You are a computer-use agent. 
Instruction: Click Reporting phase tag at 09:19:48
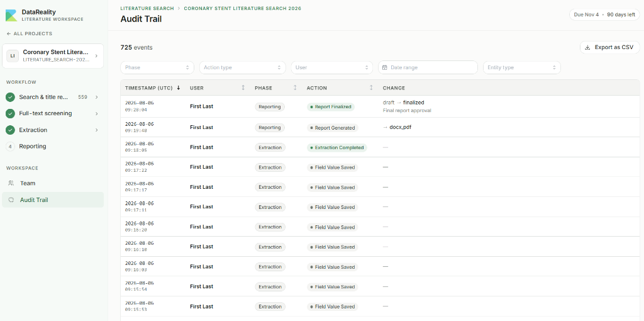point(270,128)
